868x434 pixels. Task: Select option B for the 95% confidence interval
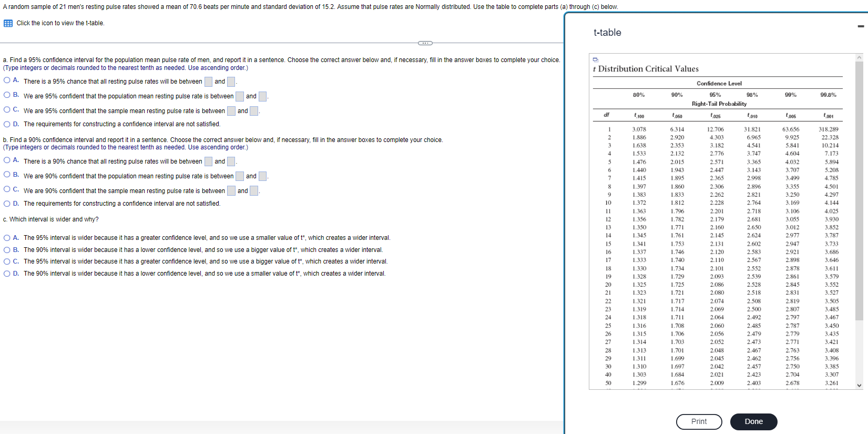pos(7,95)
